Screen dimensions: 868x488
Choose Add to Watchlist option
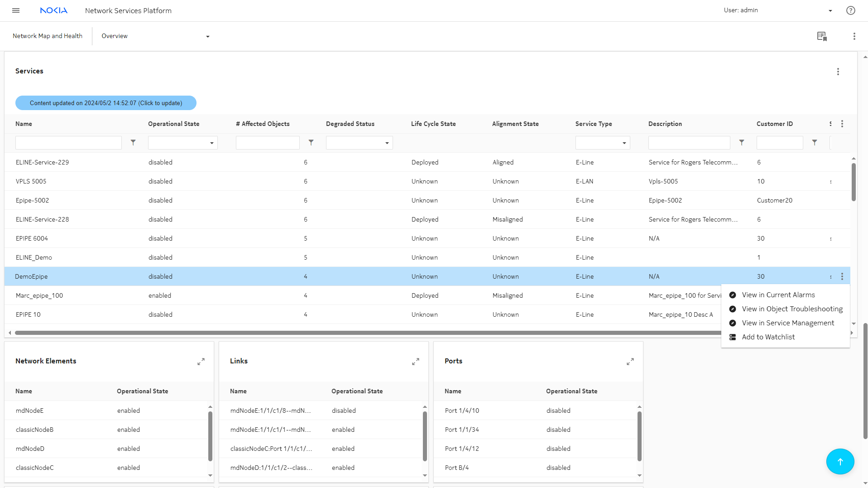(x=768, y=337)
